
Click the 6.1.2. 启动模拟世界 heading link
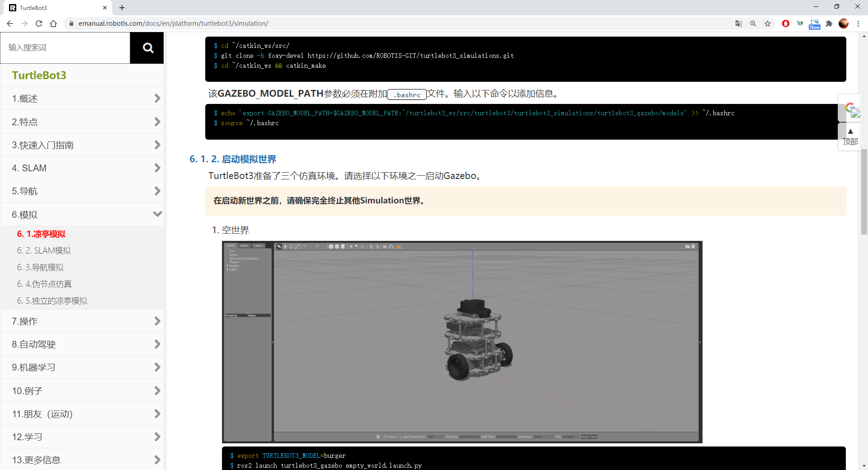tap(233, 159)
